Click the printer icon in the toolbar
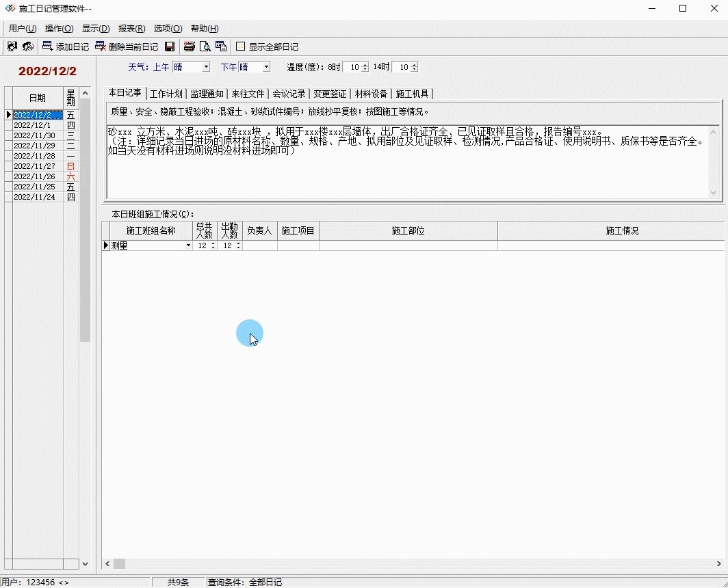The height and width of the screenshot is (588, 728). pyautogui.click(x=190, y=46)
